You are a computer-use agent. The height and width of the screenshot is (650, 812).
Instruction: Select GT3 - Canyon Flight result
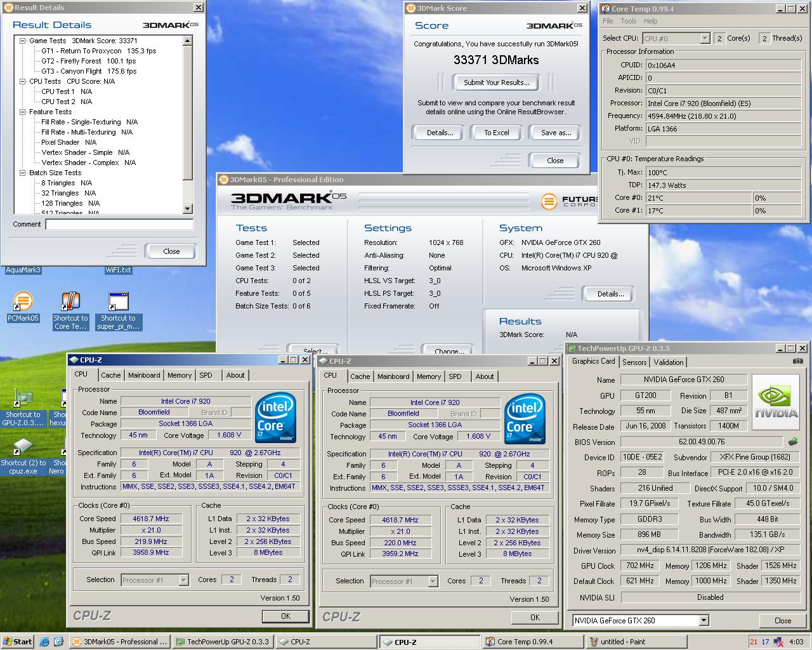tap(89, 71)
